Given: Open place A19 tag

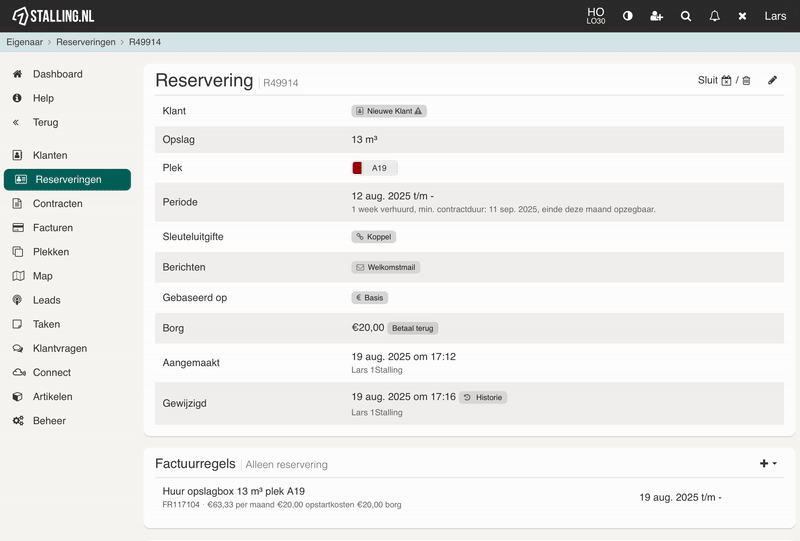Looking at the screenshot, I should pos(379,168).
